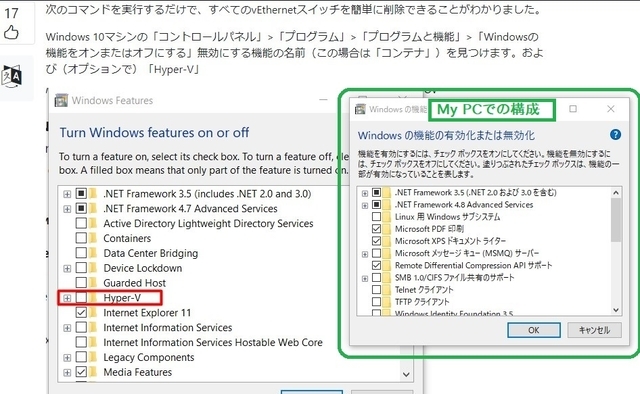Click the キャンセル button

click(594, 330)
